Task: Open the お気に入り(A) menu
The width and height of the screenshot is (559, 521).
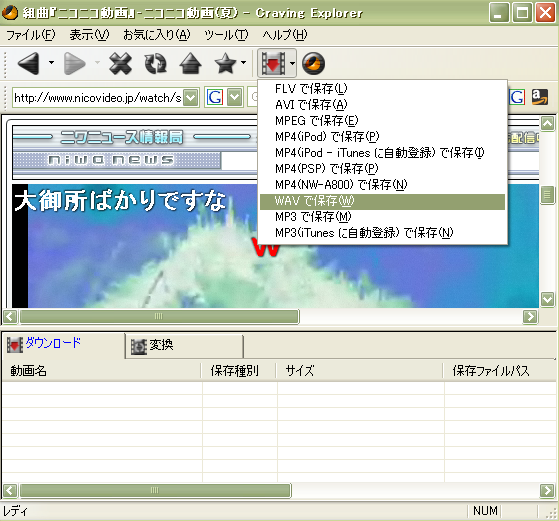Action: click(157, 35)
